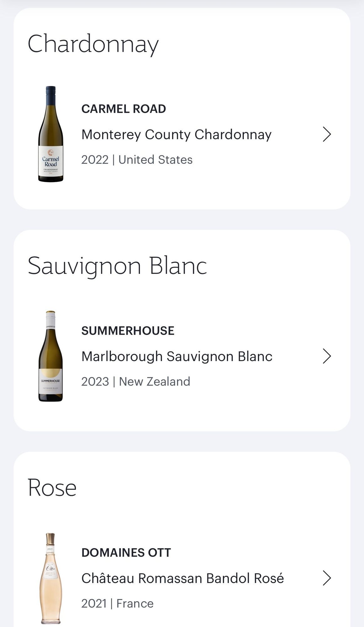Tap the Domaines Ott rosé bottle image

point(51,578)
